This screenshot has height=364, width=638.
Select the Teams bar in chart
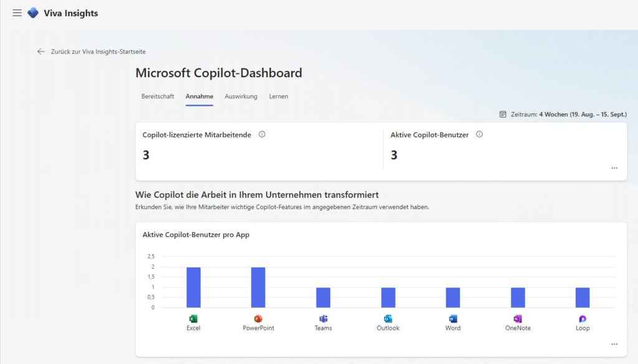tap(323, 297)
